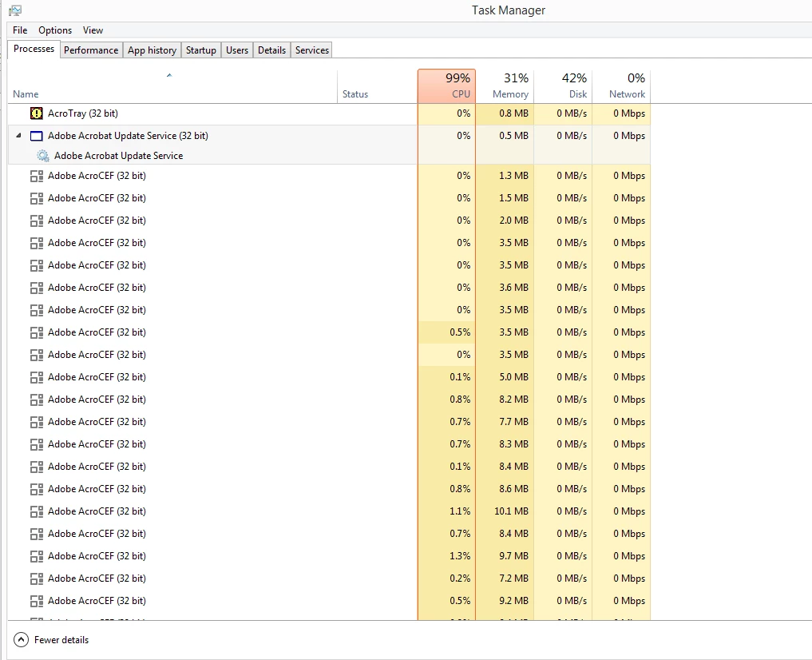Switch to the App history tab

(x=152, y=50)
